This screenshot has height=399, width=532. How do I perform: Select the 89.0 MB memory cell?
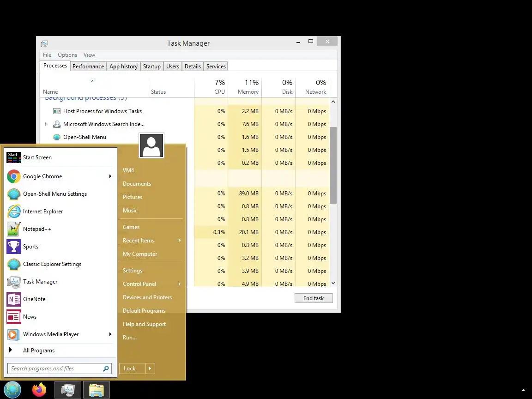click(x=245, y=193)
